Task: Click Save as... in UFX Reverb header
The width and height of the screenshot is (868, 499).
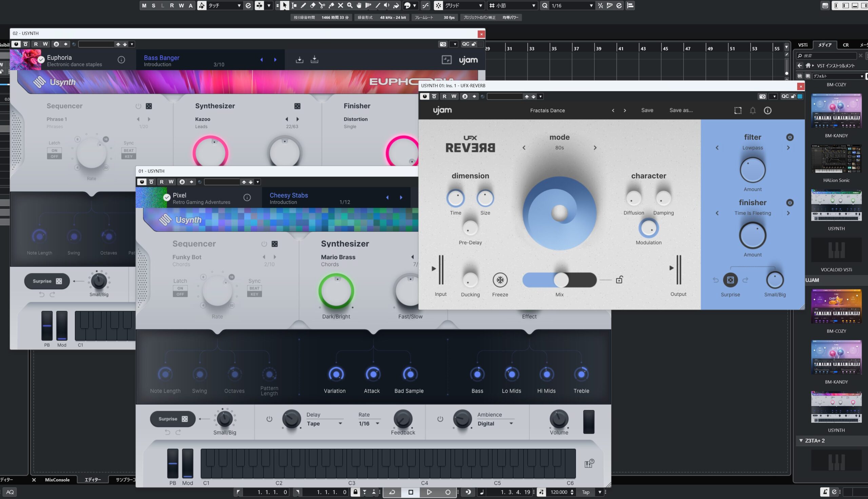Action: click(681, 110)
